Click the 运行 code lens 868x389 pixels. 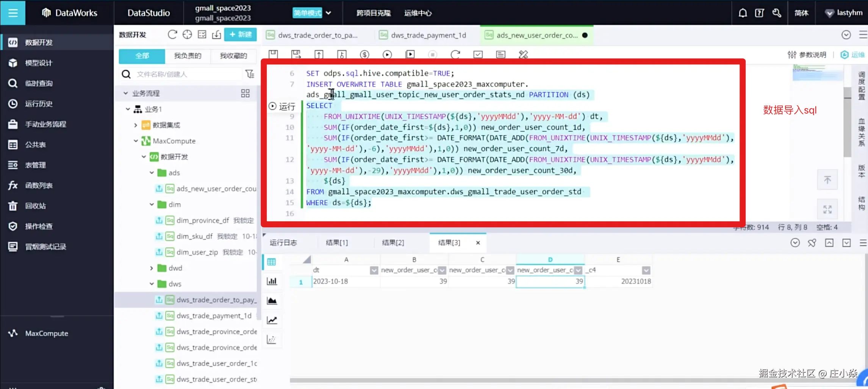282,106
